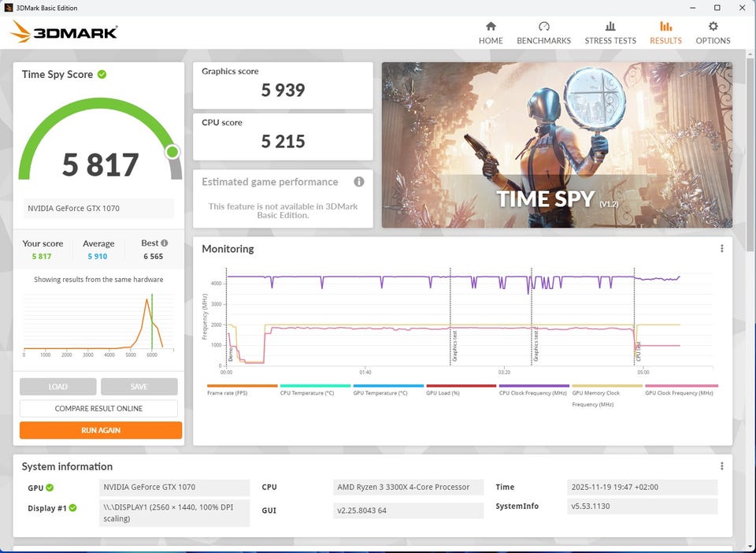
Task: Click the vertical scrollbar on the right
Action: [x=751, y=154]
